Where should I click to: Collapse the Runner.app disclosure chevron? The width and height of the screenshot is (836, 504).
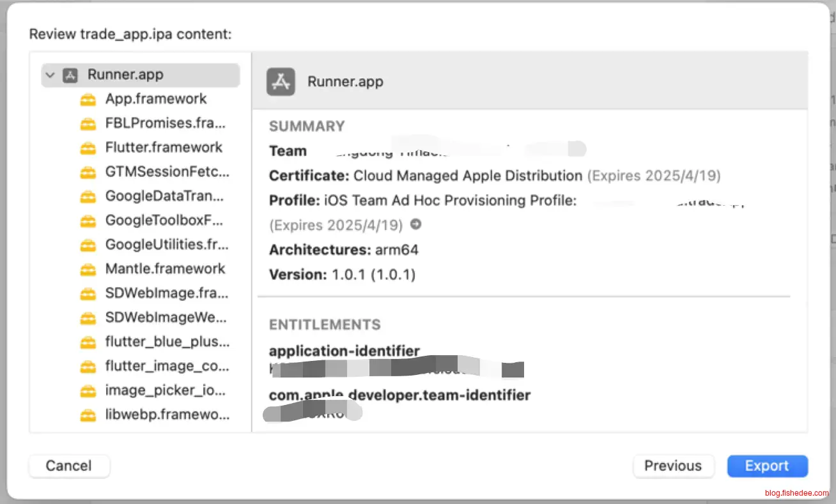50,75
